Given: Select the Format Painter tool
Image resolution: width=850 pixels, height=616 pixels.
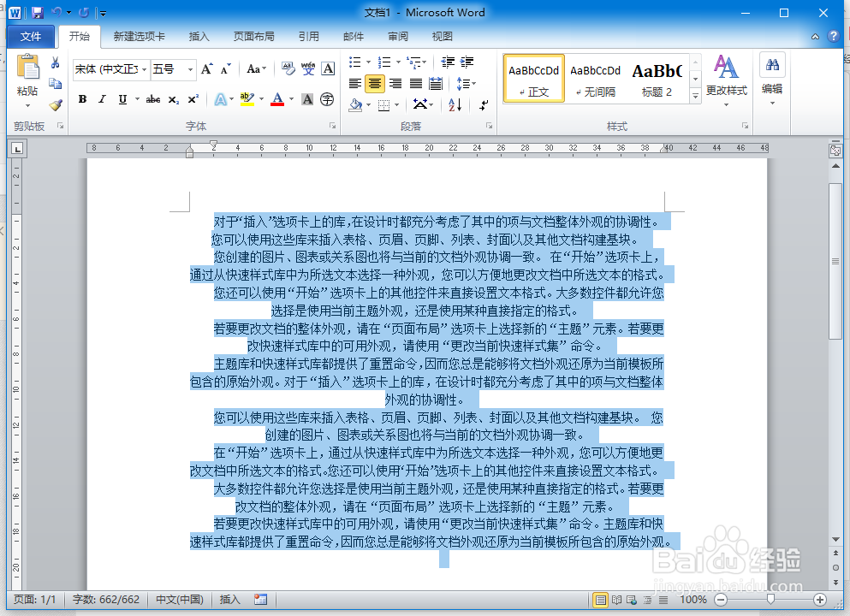Looking at the screenshot, I should (x=54, y=105).
